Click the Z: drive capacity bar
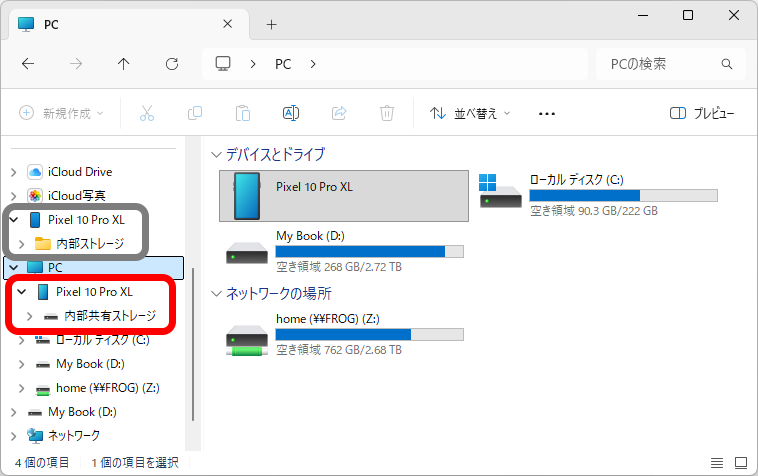 point(369,334)
